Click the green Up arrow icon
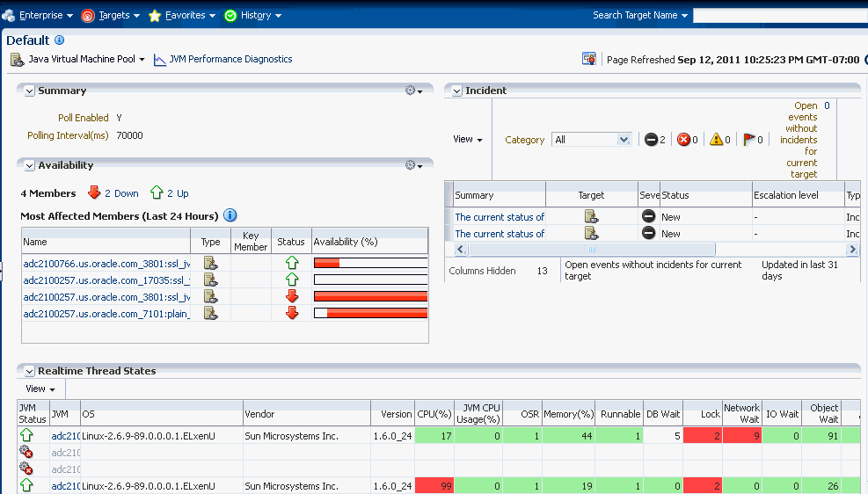This screenshot has width=868, height=494. 157,193
